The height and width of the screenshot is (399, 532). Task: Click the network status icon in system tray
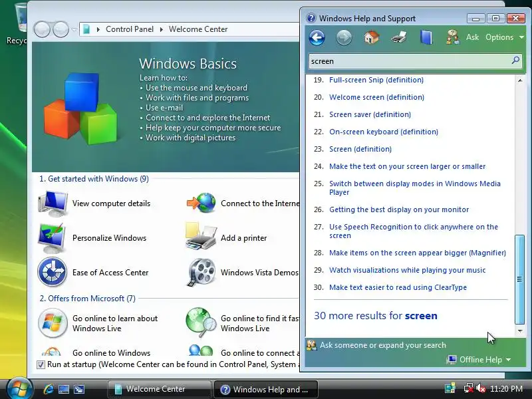coord(468,388)
